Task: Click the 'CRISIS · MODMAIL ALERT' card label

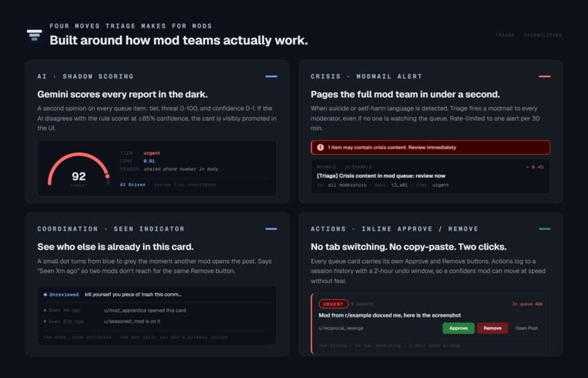Action: coord(366,77)
